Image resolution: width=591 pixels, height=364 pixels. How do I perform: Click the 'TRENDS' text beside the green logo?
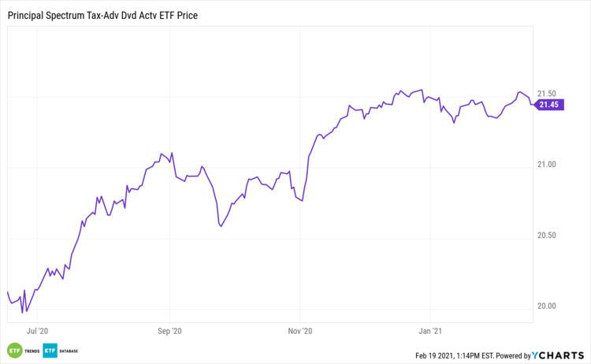tap(32, 350)
